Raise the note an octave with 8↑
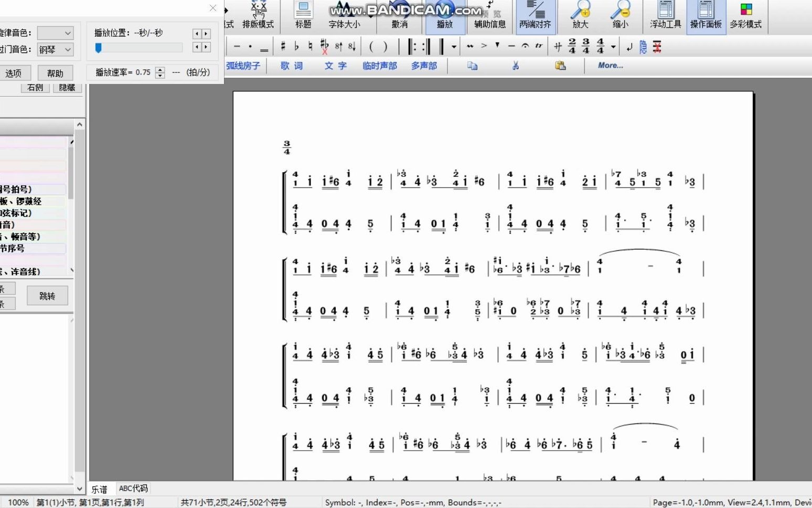812x508 pixels. [x=339, y=47]
